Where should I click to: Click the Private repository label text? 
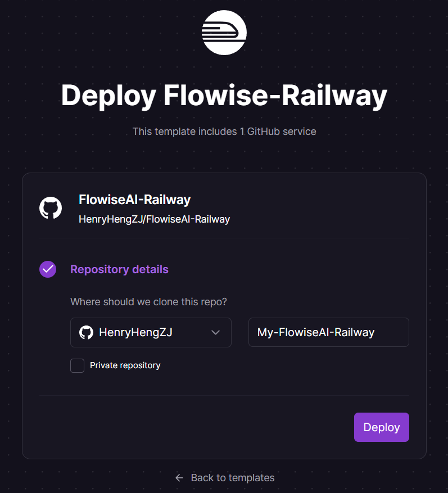(125, 365)
